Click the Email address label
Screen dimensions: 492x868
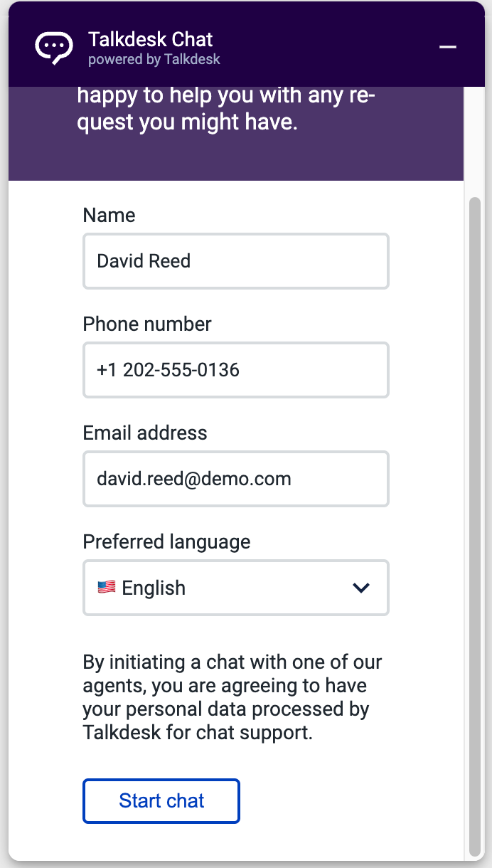(x=145, y=433)
